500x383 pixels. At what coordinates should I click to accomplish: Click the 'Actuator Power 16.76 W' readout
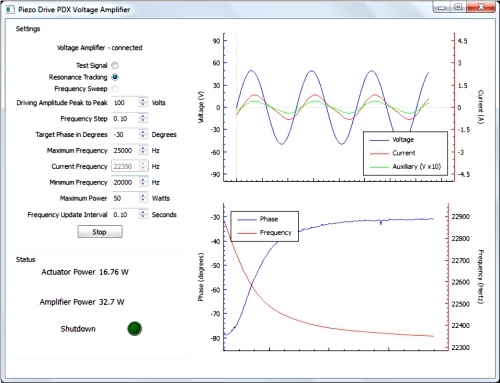click(x=85, y=272)
